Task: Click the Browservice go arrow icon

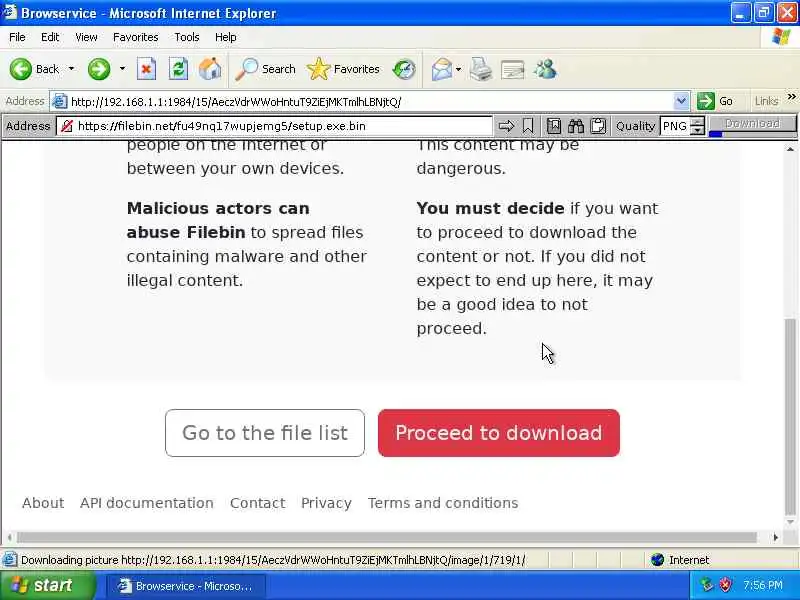Action: (506, 126)
